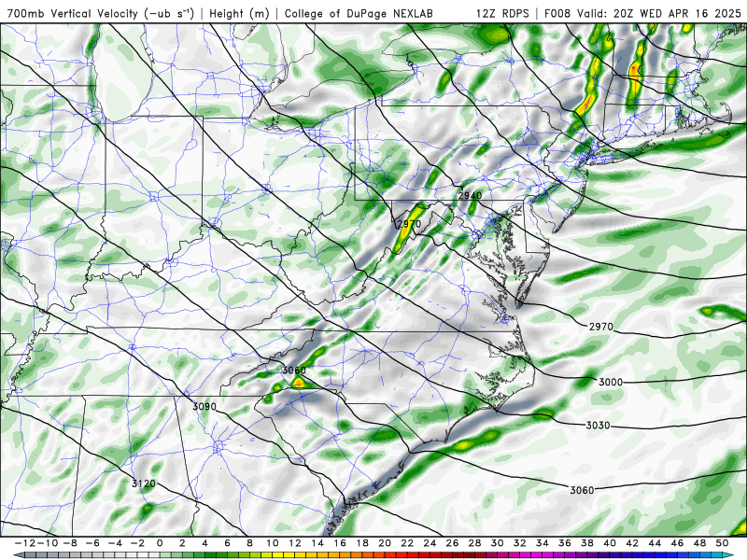Viewport: 747px width, 560px height.
Task: Click the 2970 contour label over the Atlantic
Action: [601, 327]
